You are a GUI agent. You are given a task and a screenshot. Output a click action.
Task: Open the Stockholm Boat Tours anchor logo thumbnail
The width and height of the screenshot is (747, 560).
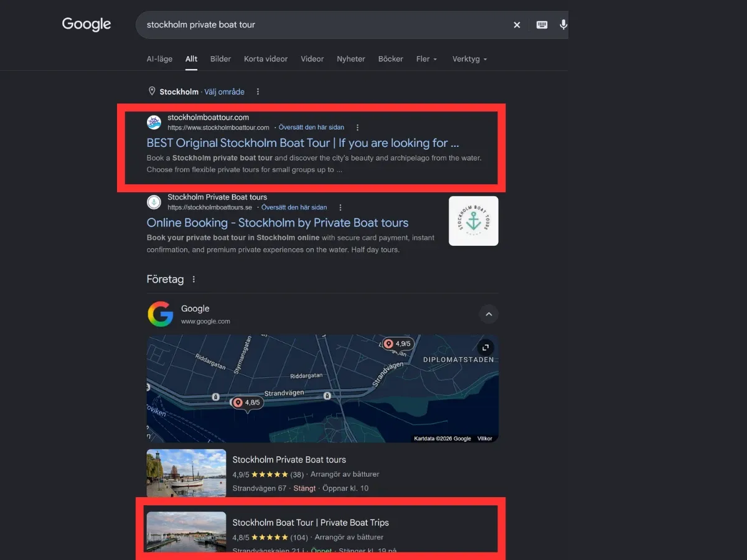tap(473, 221)
